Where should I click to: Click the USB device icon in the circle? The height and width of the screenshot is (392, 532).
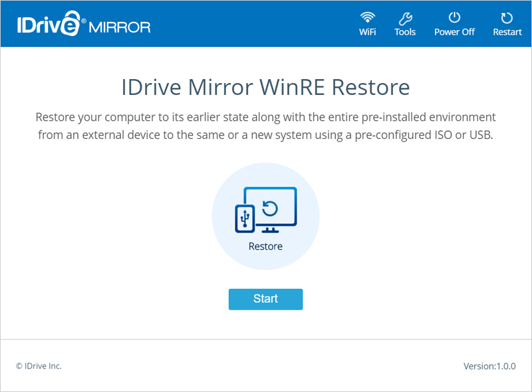pyautogui.click(x=245, y=219)
